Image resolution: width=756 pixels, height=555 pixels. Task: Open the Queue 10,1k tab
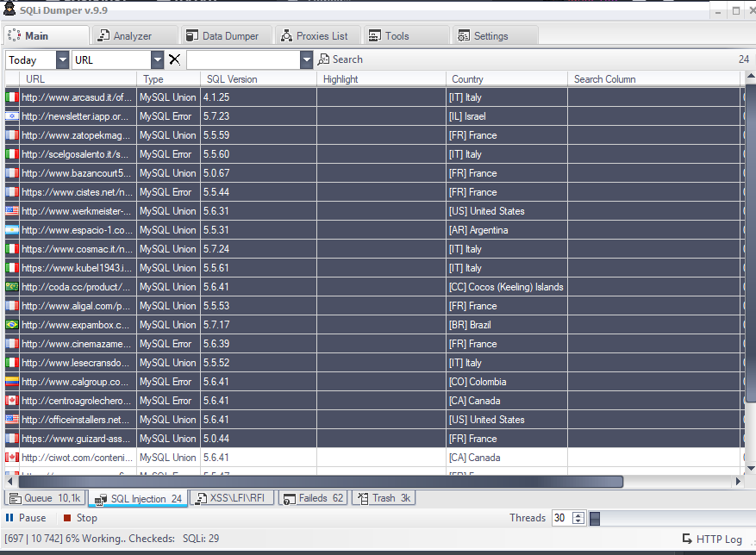pyautogui.click(x=46, y=498)
